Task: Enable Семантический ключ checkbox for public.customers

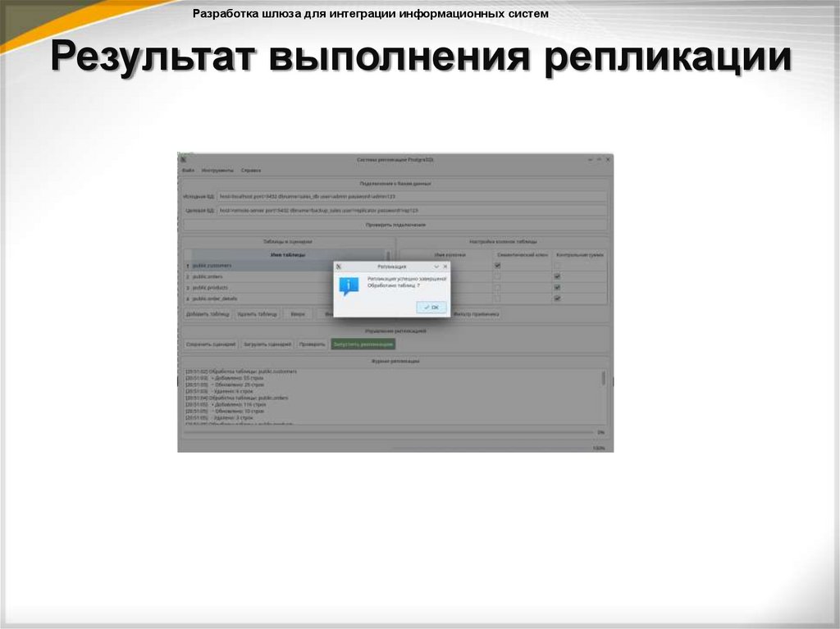Action: coord(498,265)
